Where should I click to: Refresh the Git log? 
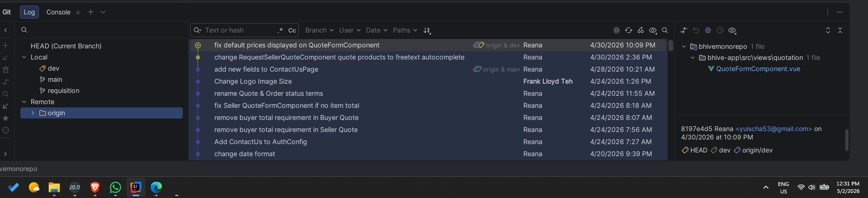tap(628, 30)
